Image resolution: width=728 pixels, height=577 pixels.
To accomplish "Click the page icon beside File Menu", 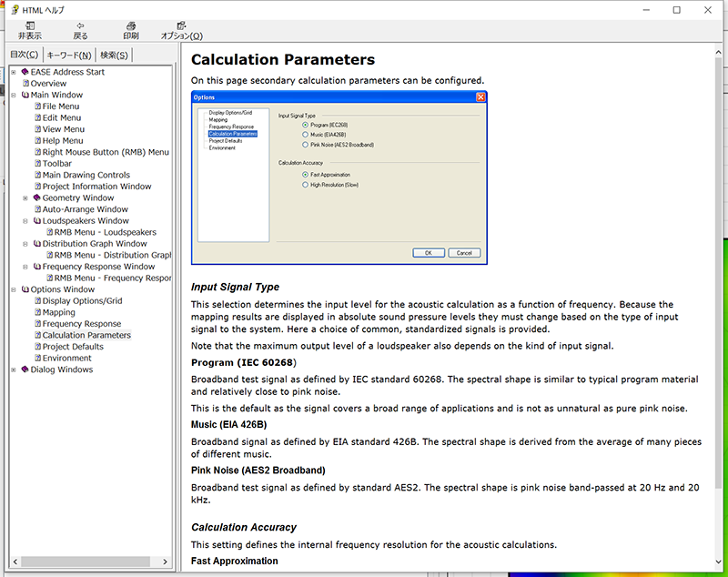I will tap(38, 106).
